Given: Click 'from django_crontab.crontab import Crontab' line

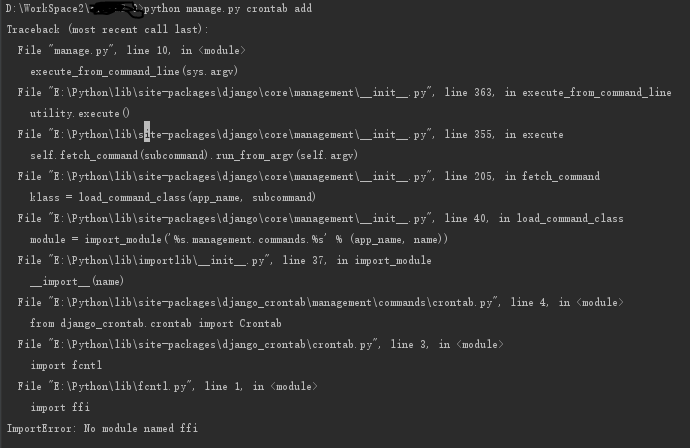Looking at the screenshot, I should (x=156, y=323).
